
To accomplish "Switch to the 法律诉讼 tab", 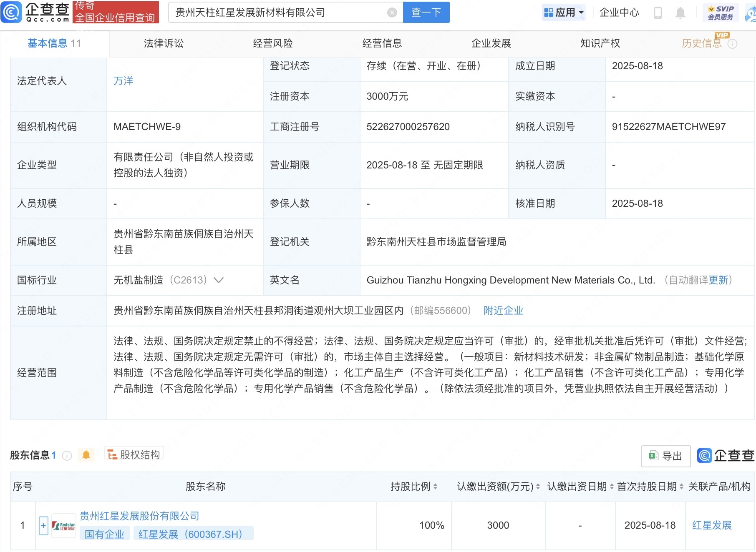I will pos(163,43).
